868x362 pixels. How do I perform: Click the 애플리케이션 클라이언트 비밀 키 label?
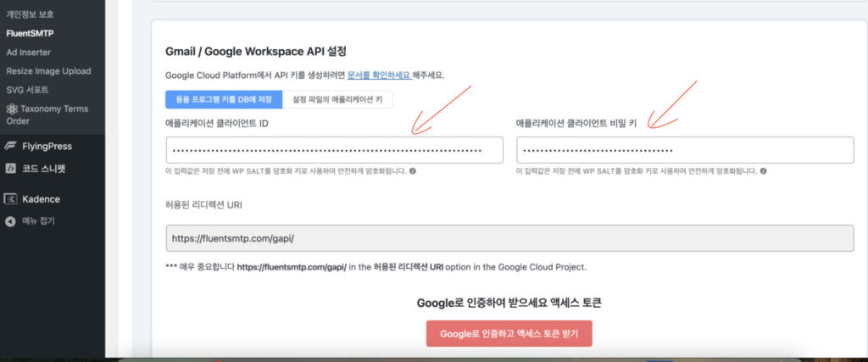click(x=576, y=124)
